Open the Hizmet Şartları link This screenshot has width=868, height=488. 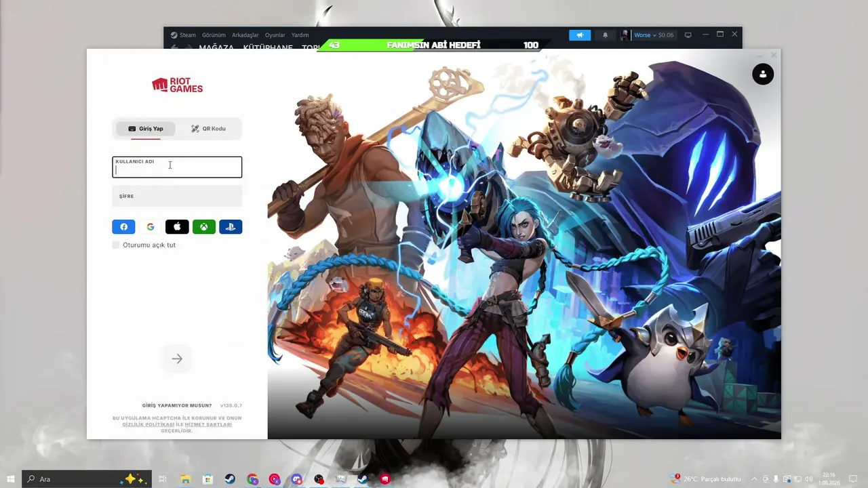(x=209, y=424)
